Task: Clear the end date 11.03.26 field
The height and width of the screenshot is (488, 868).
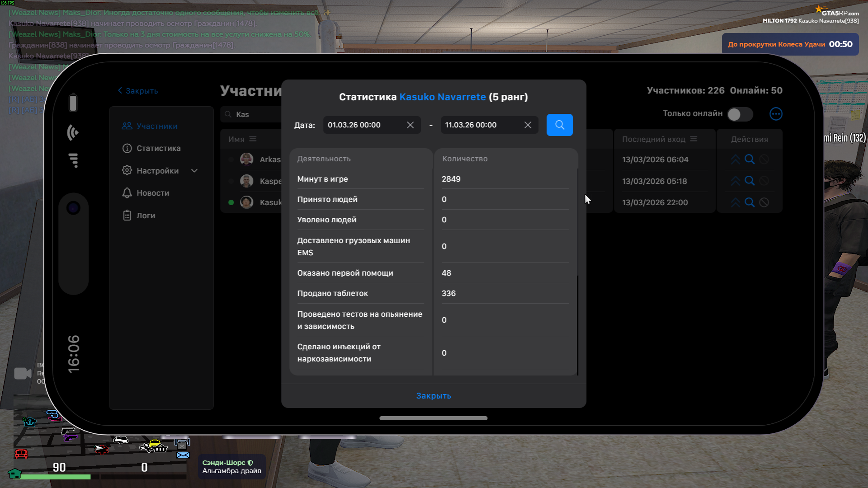Action: point(528,125)
